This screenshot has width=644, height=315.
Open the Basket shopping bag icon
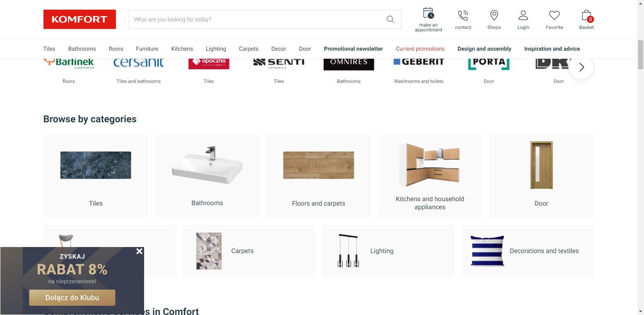point(586,15)
